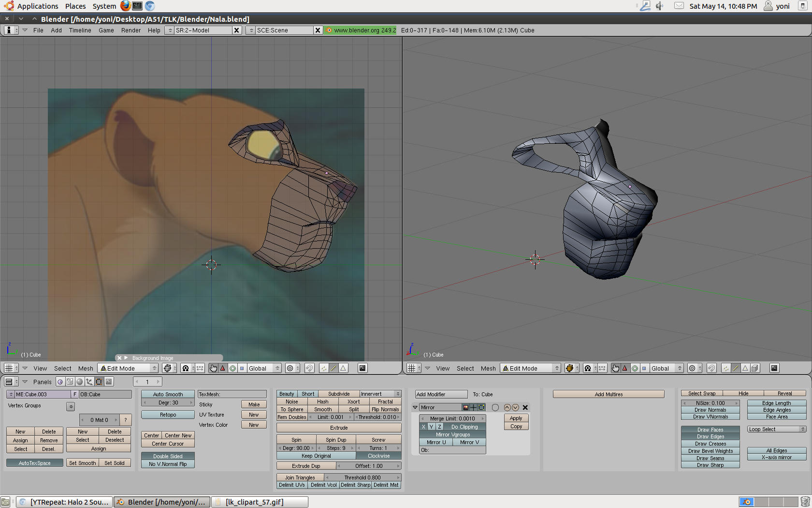Click the Set Smooth button
Image resolution: width=812 pixels, height=508 pixels.
coord(82,463)
